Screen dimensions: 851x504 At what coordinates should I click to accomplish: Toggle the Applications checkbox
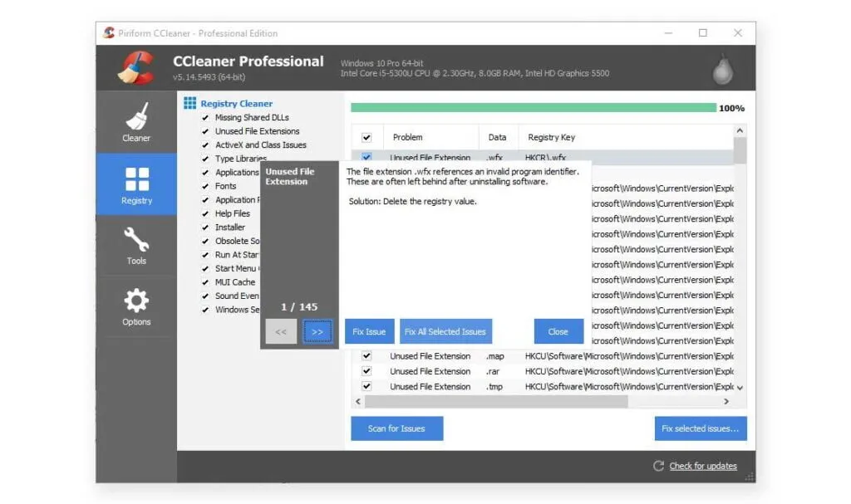pyautogui.click(x=205, y=173)
